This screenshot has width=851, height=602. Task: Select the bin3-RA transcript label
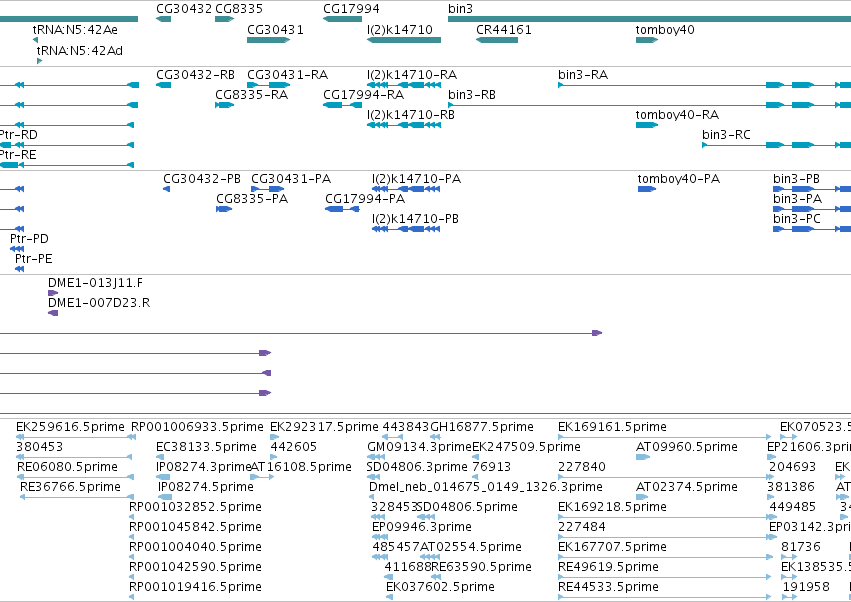[583, 75]
